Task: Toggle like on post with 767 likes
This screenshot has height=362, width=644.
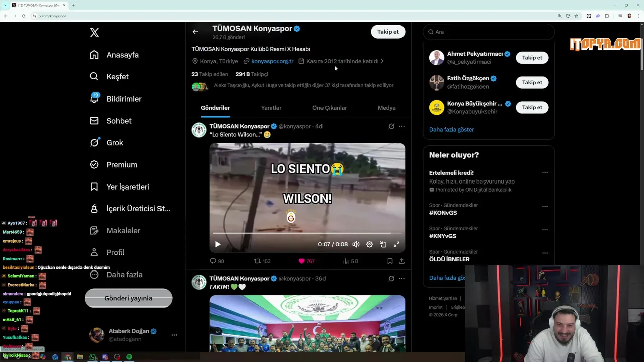Action: point(306,261)
